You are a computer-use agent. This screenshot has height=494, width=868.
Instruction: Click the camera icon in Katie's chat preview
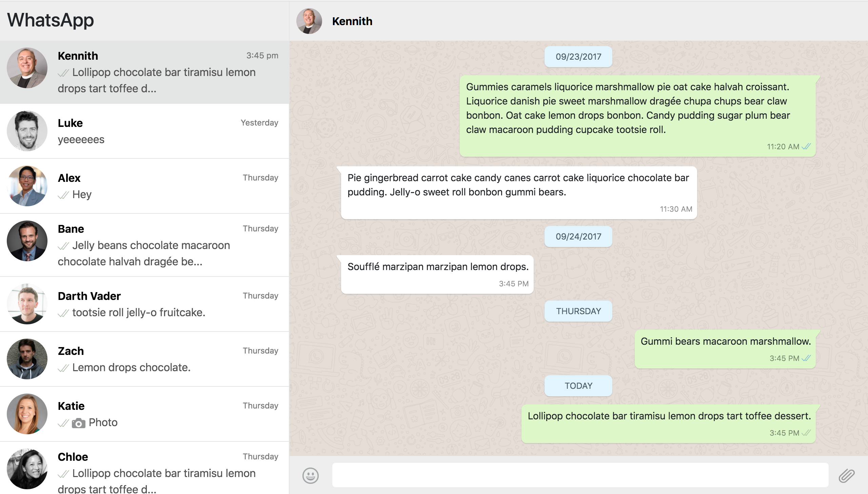coord(78,423)
